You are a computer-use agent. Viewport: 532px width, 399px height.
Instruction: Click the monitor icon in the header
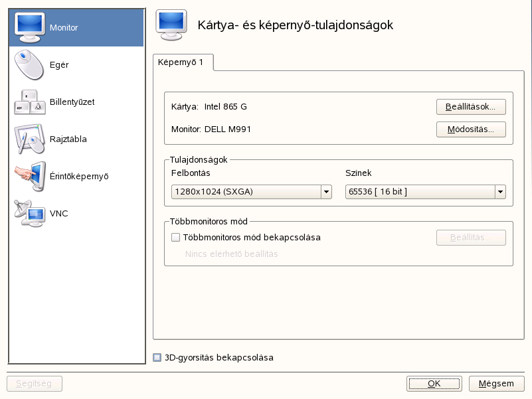[x=171, y=25]
